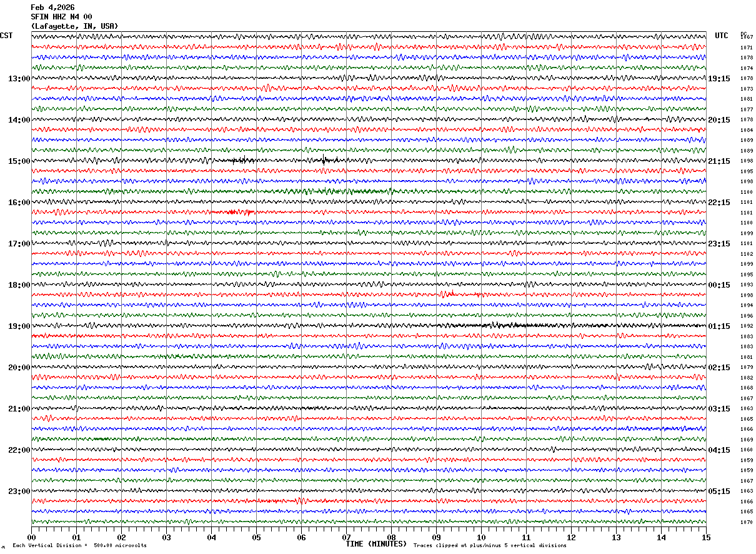Click the UTC timezone header
Screen dimensions: 756x554
click(x=722, y=36)
